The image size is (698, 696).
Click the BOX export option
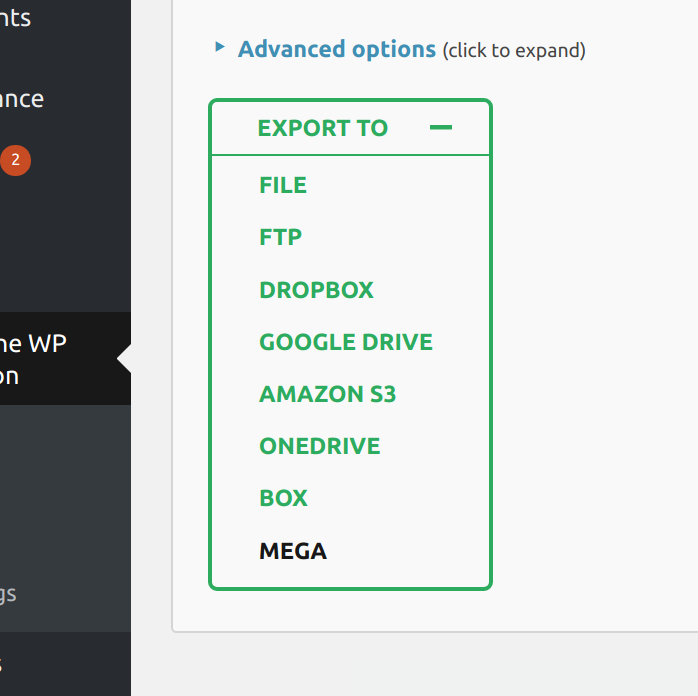pos(283,498)
